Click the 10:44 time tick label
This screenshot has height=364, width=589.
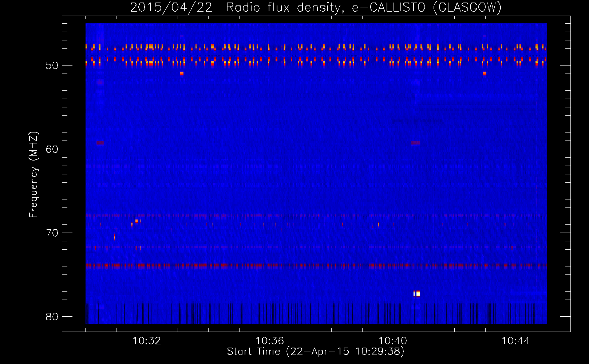pyautogui.click(x=516, y=341)
